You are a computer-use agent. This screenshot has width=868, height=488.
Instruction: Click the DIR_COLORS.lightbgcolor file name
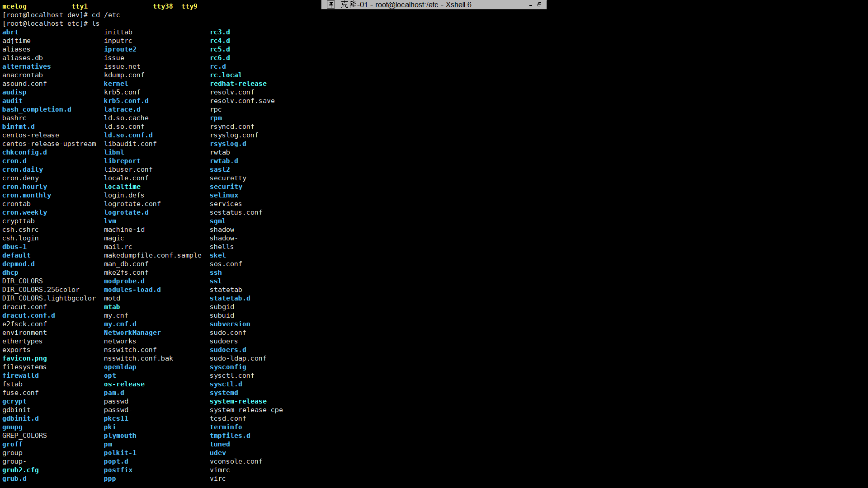click(49, 298)
